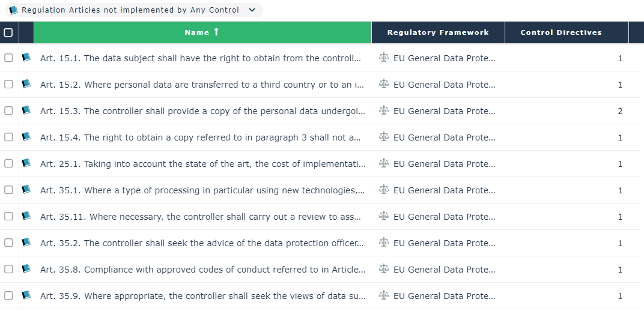Click scales icon in Art. 35.1 row

pyautogui.click(x=384, y=190)
